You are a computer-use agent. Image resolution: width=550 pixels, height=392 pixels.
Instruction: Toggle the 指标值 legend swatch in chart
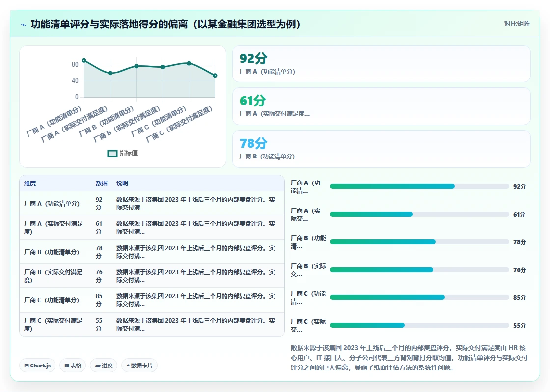pyautogui.click(x=112, y=154)
